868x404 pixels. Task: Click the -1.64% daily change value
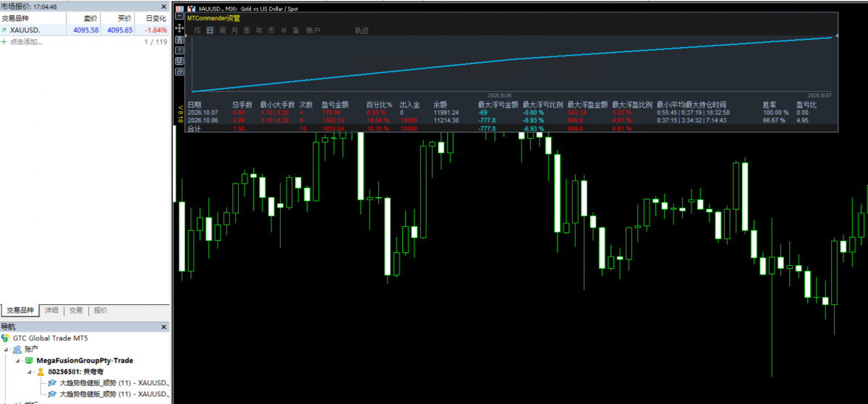pos(155,30)
